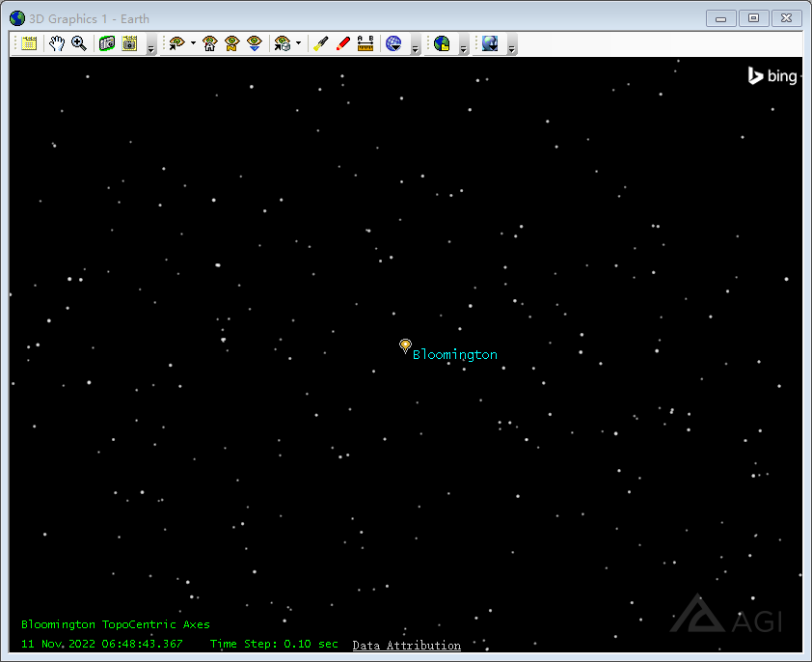Expand the overflow options after the globe-monitor icon
This screenshot has width=812, height=662.
pyautogui.click(x=511, y=46)
